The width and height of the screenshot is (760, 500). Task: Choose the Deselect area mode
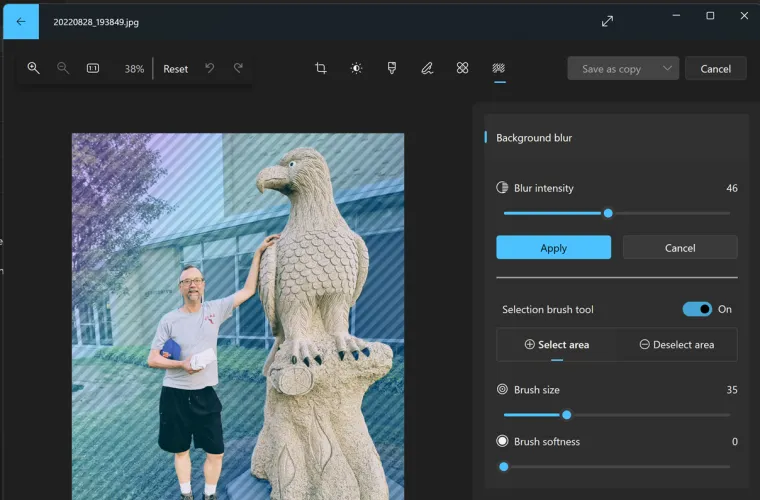click(x=677, y=345)
